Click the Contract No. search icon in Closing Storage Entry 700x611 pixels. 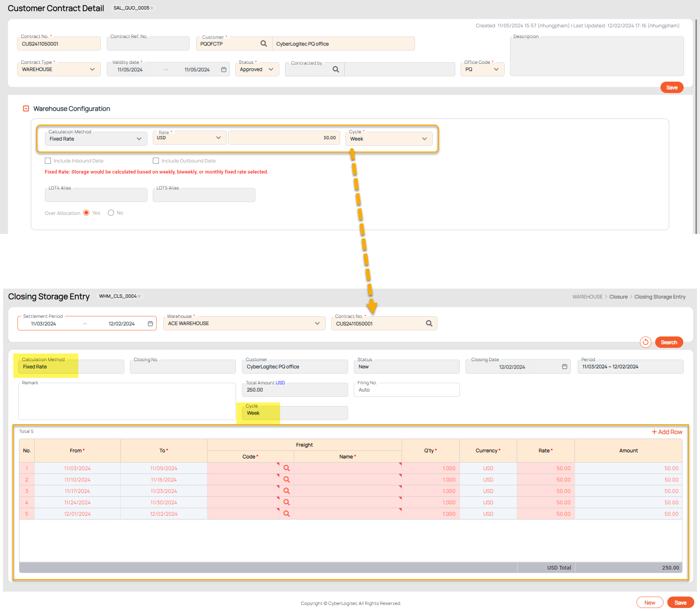(429, 324)
